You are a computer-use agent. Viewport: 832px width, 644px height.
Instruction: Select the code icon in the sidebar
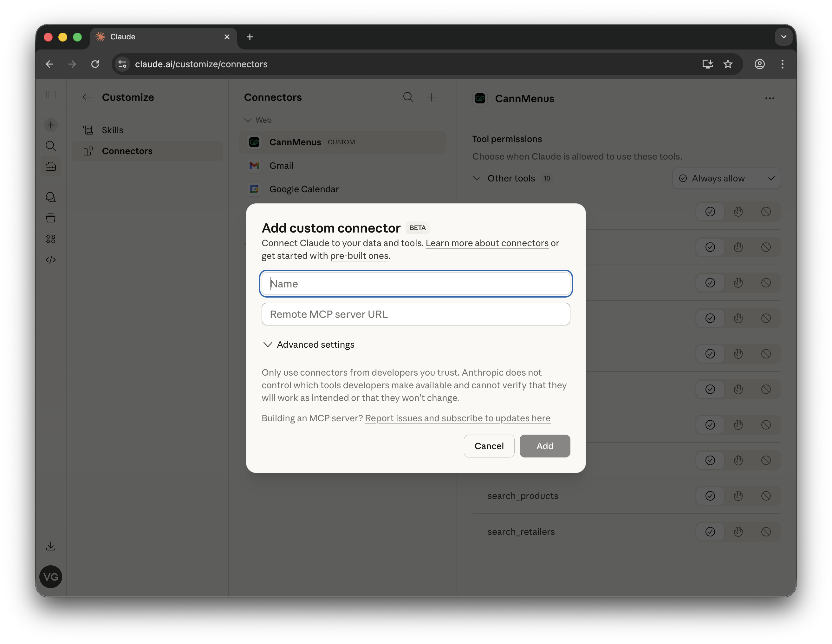coord(51,260)
